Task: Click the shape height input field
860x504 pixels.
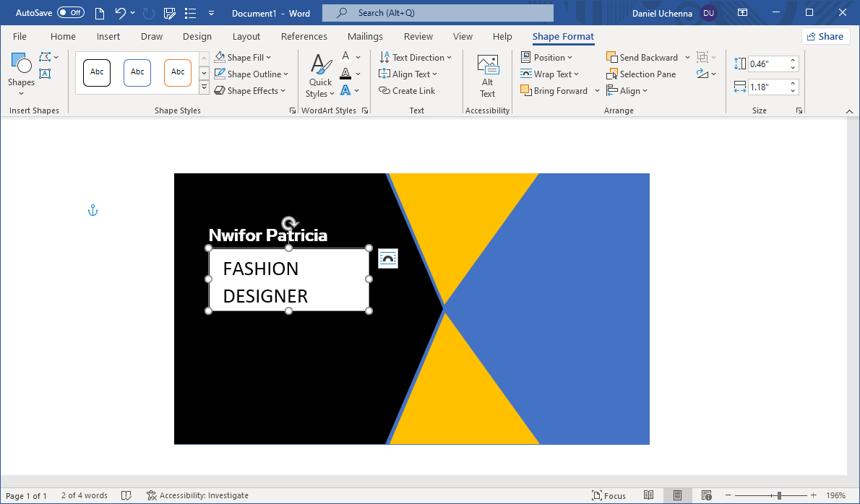Action: click(767, 64)
